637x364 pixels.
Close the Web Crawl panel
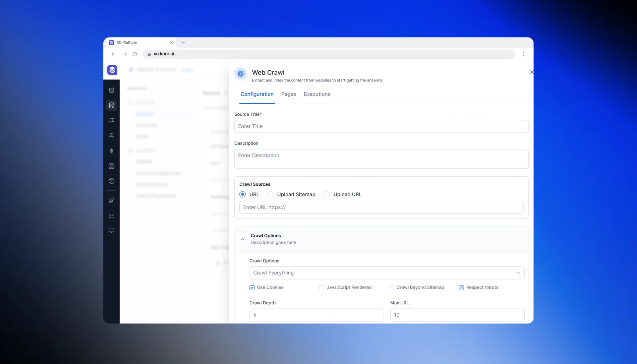(x=531, y=72)
